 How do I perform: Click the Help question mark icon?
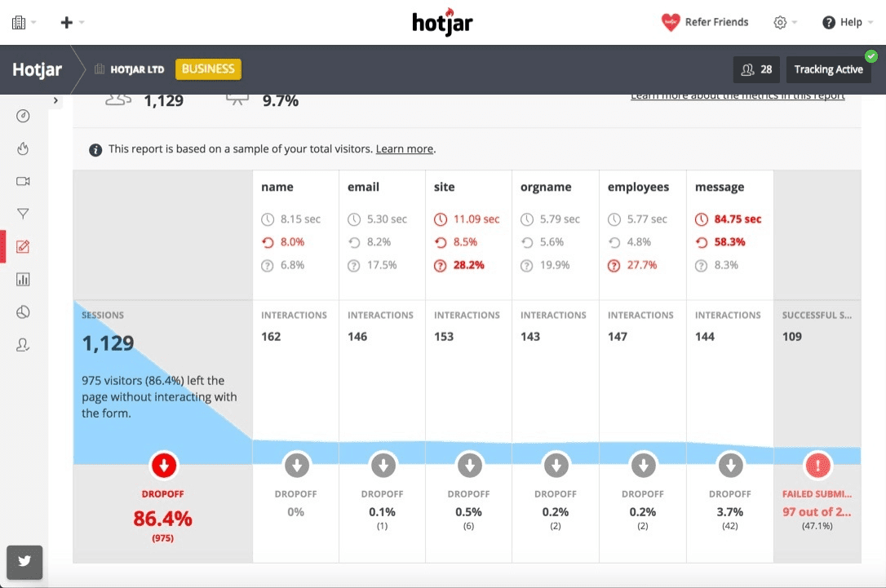point(828,23)
